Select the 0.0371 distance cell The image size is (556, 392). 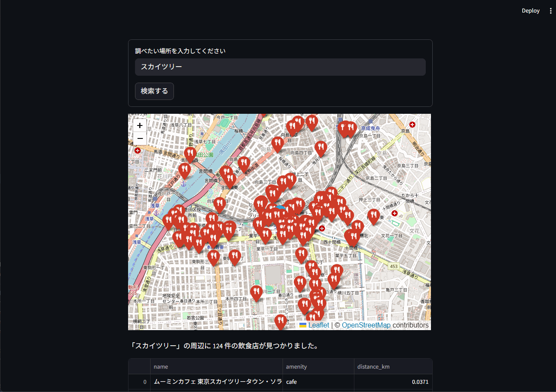(393, 382)
